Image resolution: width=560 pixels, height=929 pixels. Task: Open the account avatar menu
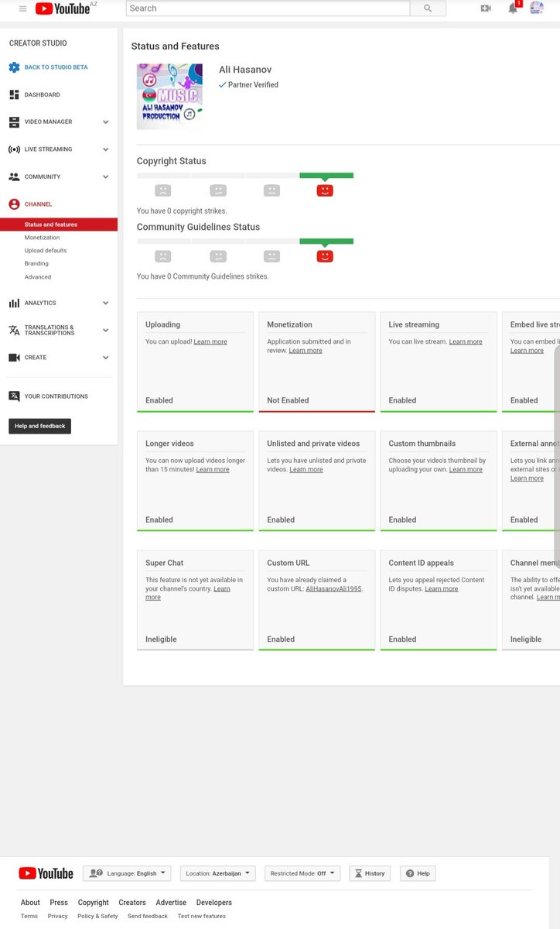click(x=537, y=9)
